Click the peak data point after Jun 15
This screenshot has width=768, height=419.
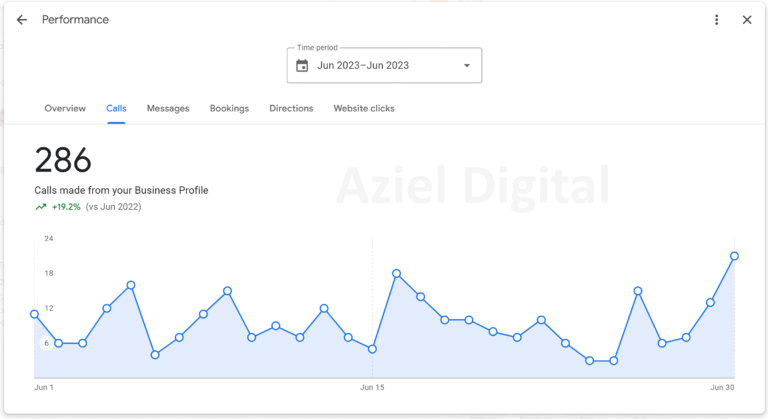click(397, 273)
